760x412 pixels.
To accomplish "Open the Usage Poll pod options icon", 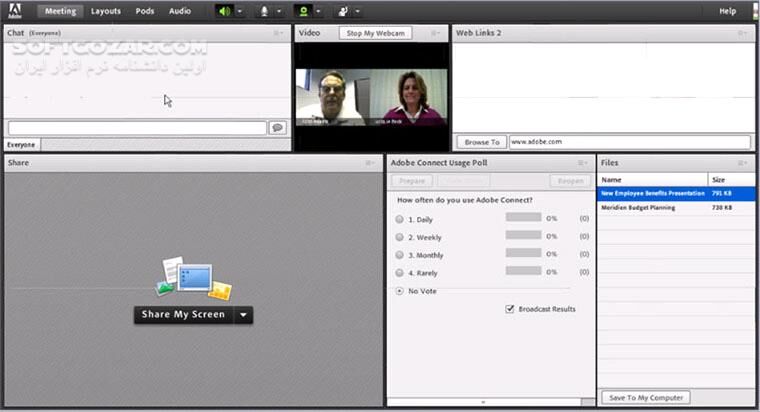I will coord(583,163).
